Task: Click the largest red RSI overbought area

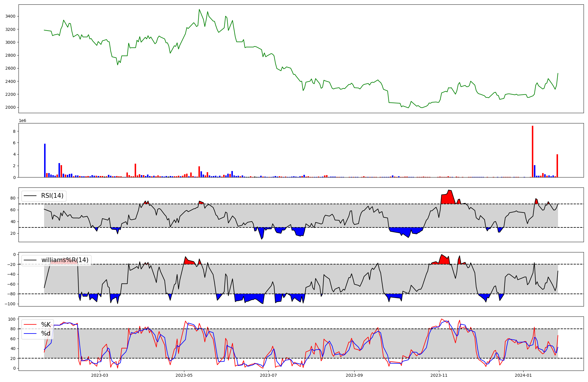Action: [448, 198]
